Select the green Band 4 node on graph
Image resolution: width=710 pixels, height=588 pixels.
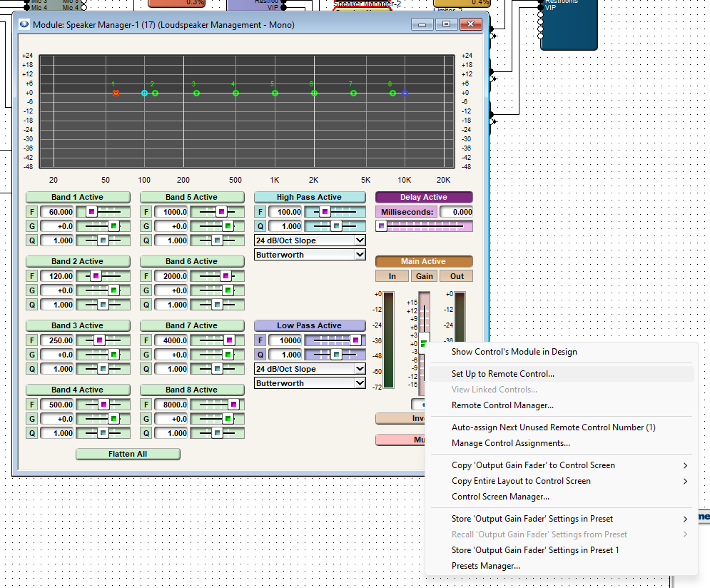tap(235, 93)
